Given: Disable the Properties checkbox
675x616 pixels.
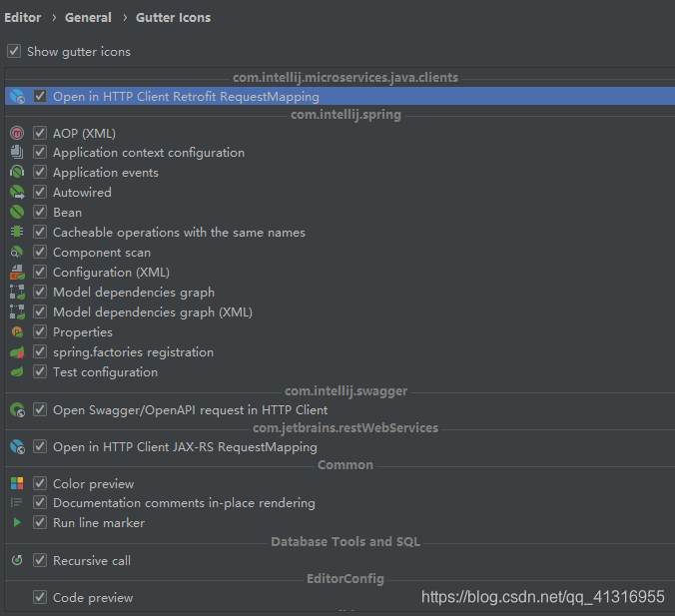Looking at the screenshot, I should (x=40, y=331).
